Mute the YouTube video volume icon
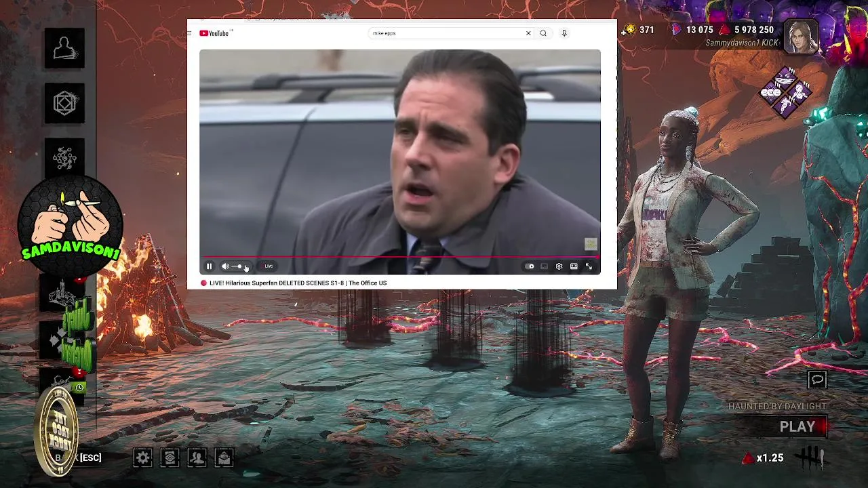Viewport: 868px width, 488px height. point(225,266)
